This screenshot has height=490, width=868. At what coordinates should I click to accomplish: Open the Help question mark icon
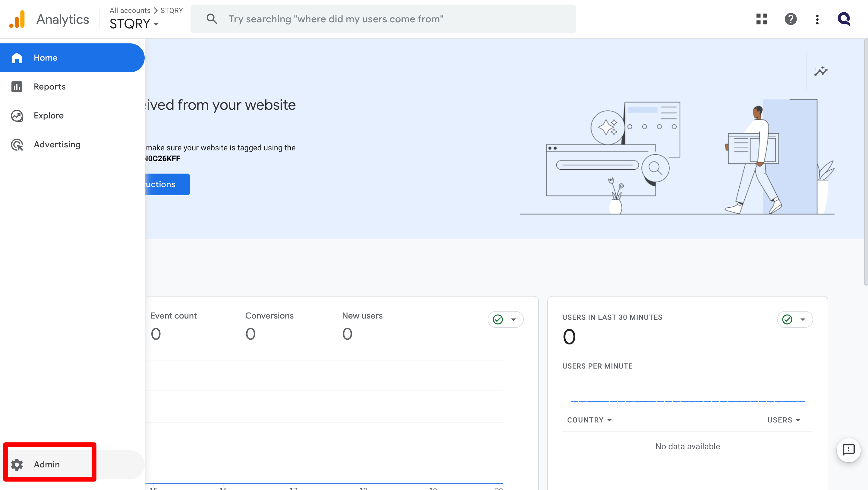pos(791,19)
